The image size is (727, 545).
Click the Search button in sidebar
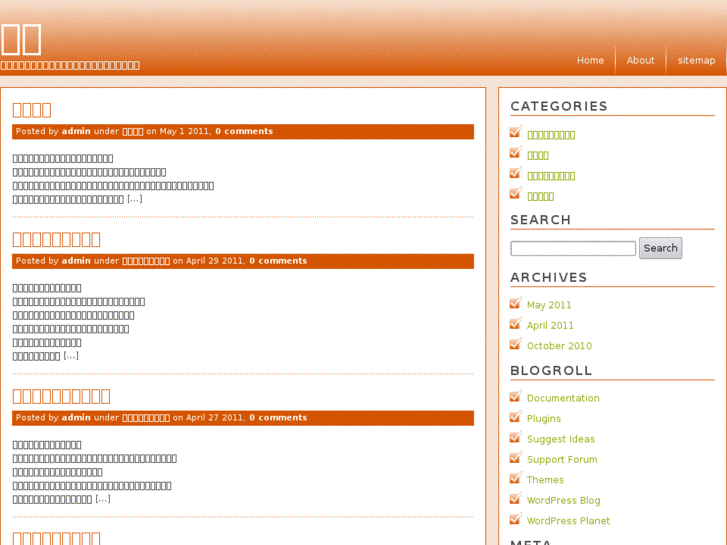coord(660,248)
